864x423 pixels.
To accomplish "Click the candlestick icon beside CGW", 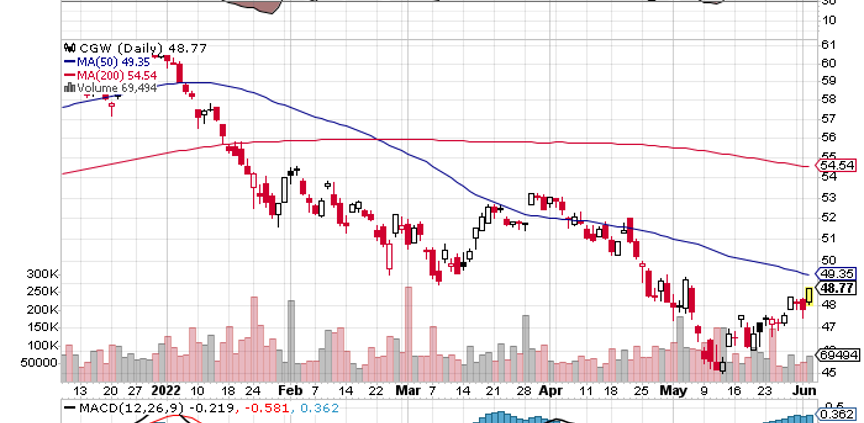I will click(x=69, y=47).
